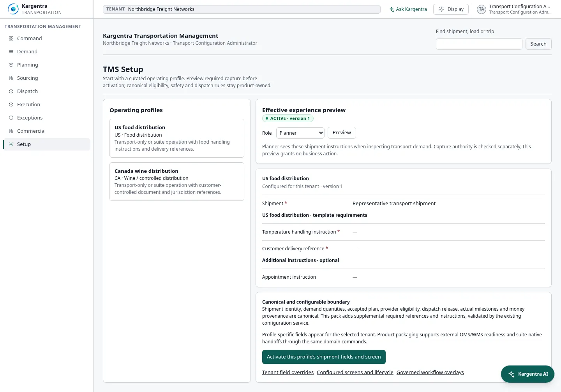The height and width of the screenshot is (392, 561).
Task: Click the Command sidebar grid icon
Action: (11, 39)
